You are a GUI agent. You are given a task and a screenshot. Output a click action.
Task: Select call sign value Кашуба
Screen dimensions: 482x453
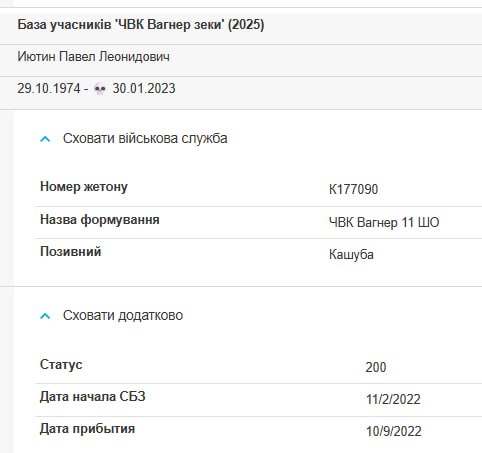351,255
